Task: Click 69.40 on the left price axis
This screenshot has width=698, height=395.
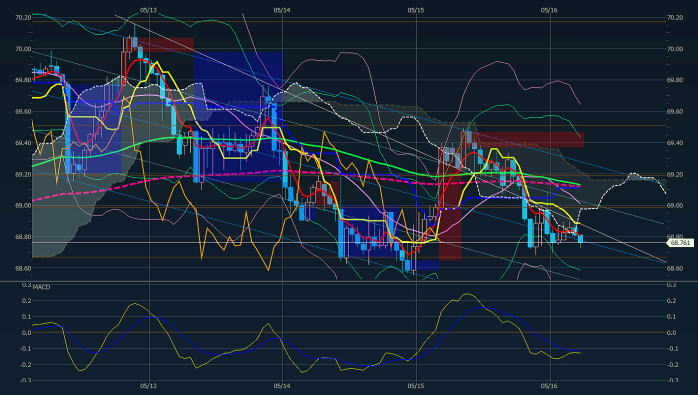Action: pos(23,143)
